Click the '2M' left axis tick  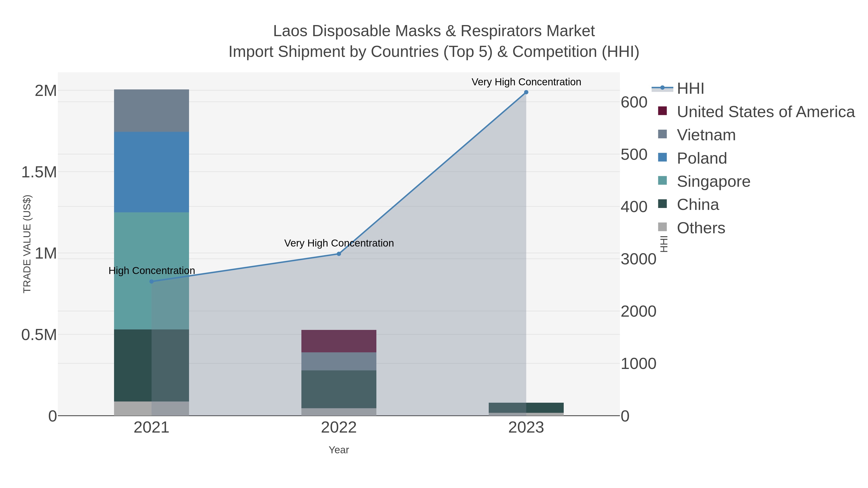[46, 91]
